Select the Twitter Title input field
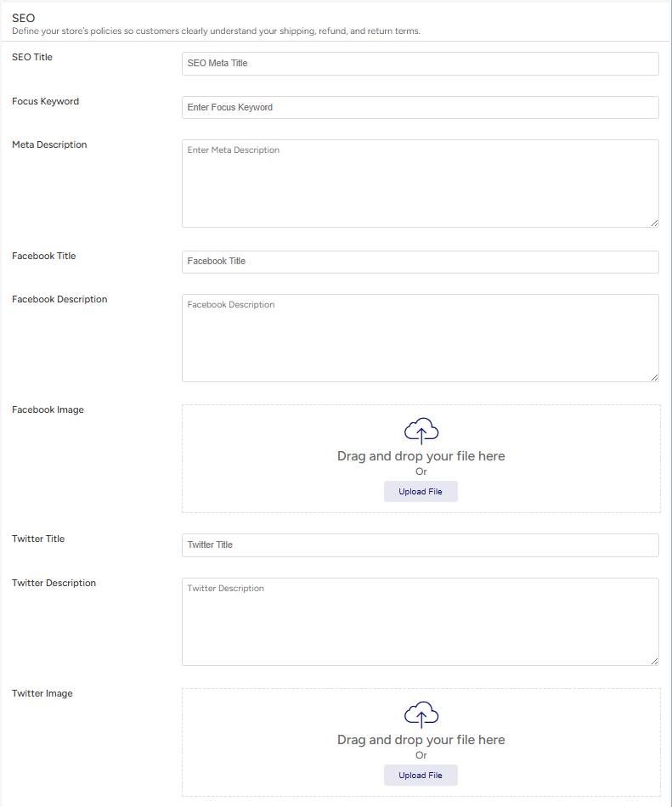This screenshot has height=807, width=672. point(421,545)
